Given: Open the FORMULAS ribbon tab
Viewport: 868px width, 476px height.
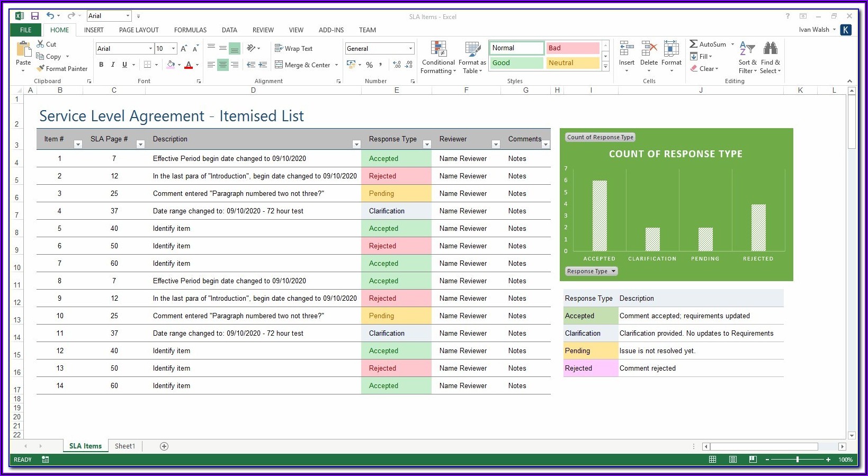Looking at the screenshot, I should (190, 30).
